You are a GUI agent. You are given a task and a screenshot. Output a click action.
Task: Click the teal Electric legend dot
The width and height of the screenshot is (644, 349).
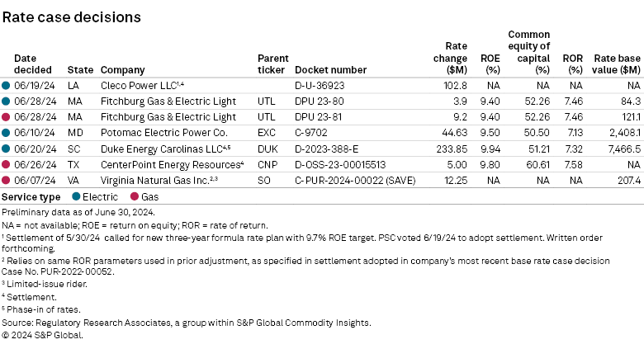pos(76,196)
